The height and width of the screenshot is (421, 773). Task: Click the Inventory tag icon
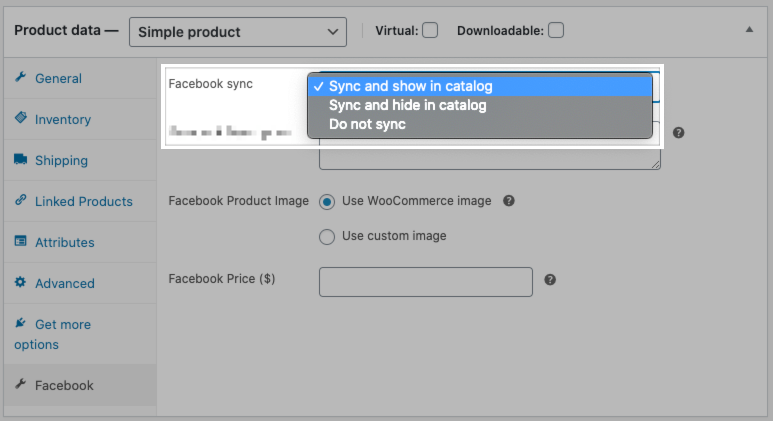(x=20, y=117)
